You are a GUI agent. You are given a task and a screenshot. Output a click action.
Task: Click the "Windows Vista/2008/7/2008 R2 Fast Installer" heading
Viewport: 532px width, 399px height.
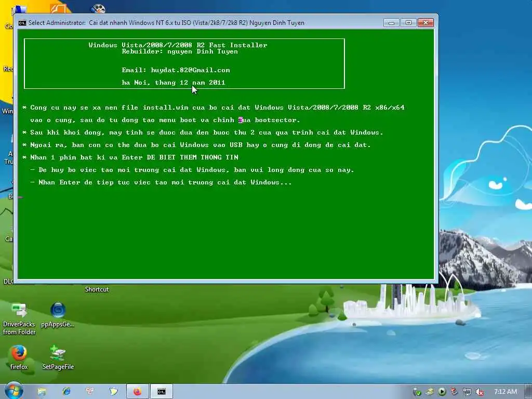(178, 45)
